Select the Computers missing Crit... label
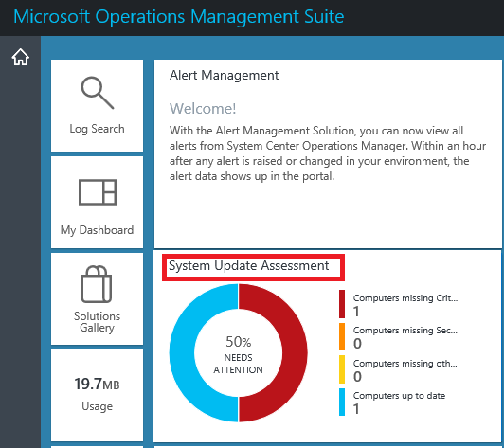Viewport: 504px width, 448px height. [405, 298]
